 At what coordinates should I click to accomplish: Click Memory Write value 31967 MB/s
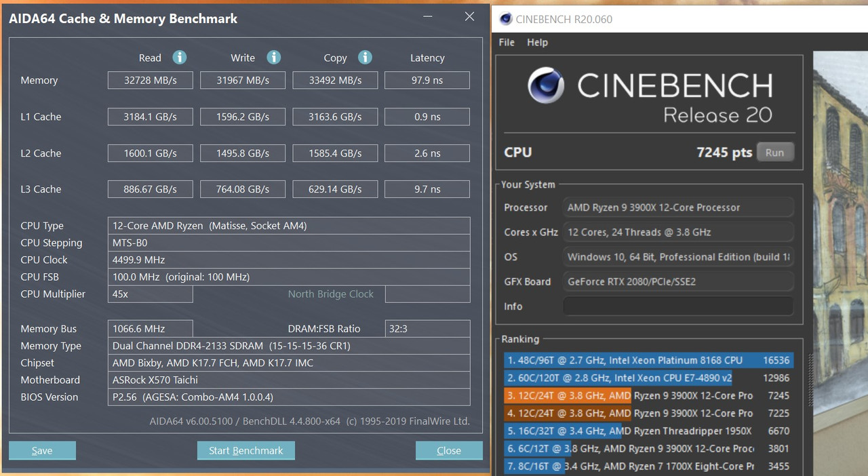(243, 80)
